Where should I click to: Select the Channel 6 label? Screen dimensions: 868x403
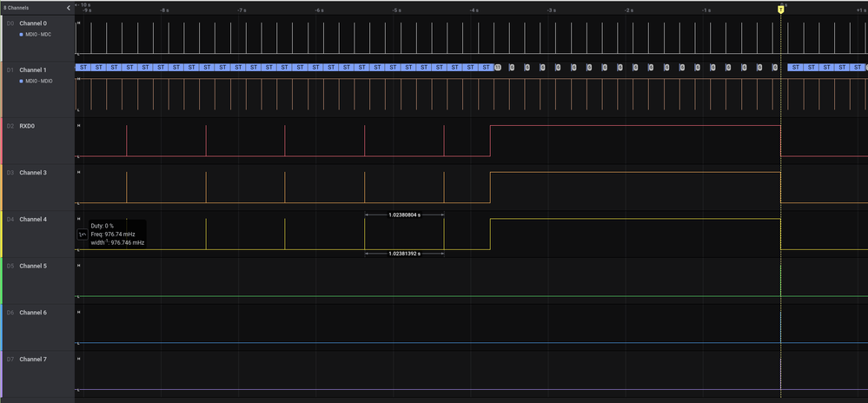pyautogui.click(x=33, y=313)
